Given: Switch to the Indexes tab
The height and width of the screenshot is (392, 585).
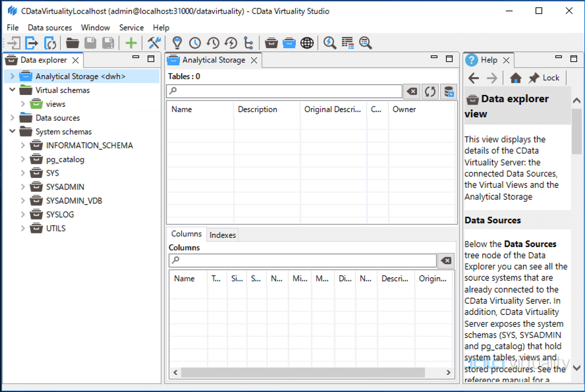Looking at the screenshot, I should (223, 235).
